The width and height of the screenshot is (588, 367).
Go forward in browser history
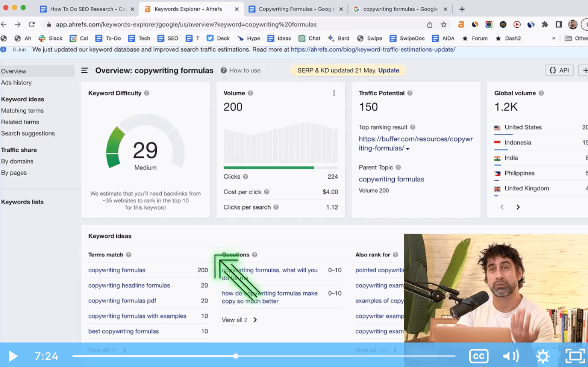coord(18,24)
